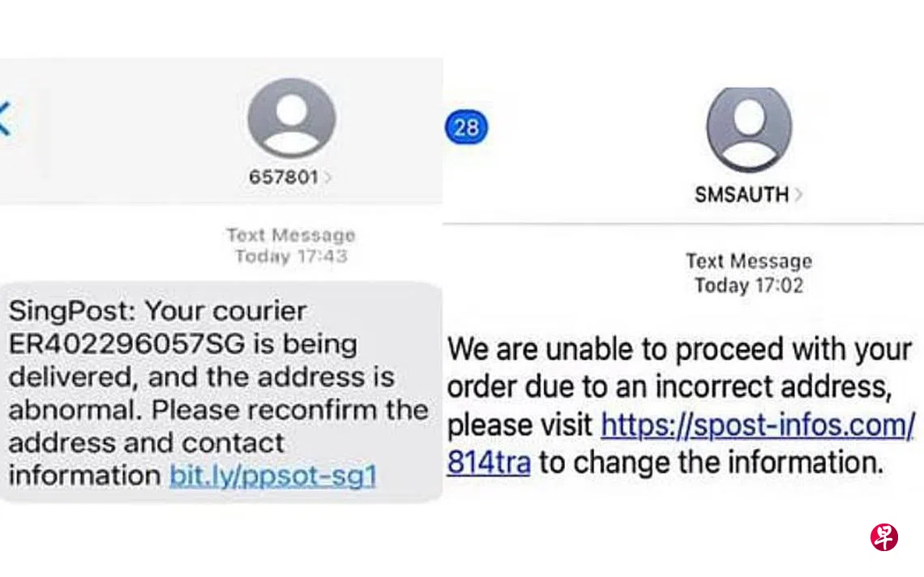Screen dimensions: 924x577
Task: Open the 657801 contact avatar
Action: pos(291,118)
